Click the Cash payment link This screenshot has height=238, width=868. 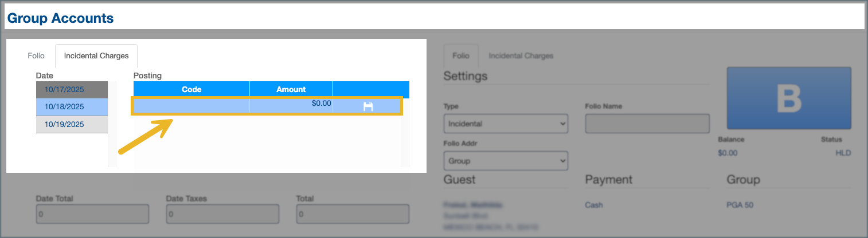594,205
